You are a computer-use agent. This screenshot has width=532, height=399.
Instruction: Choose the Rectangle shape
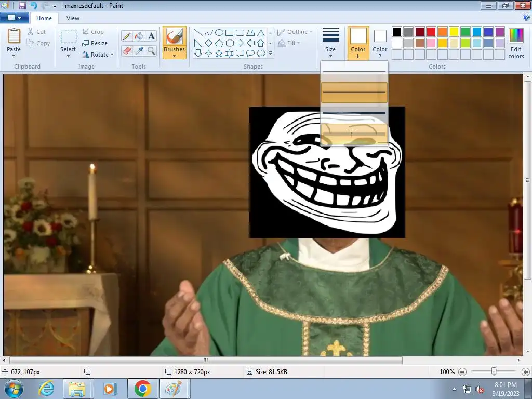(x=229, y=33)
